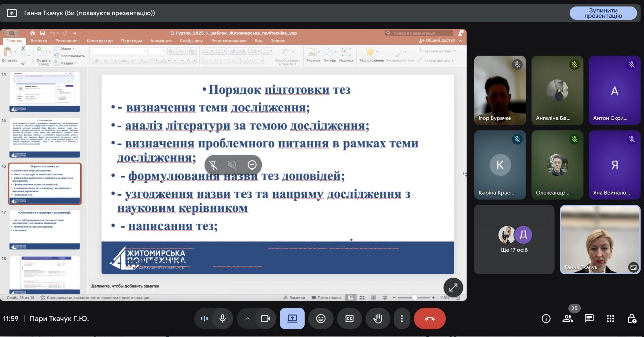The width and height of the screenshot is (644, 337).
Task: Show the participants list icon
Action: click(x=568, y=319)
